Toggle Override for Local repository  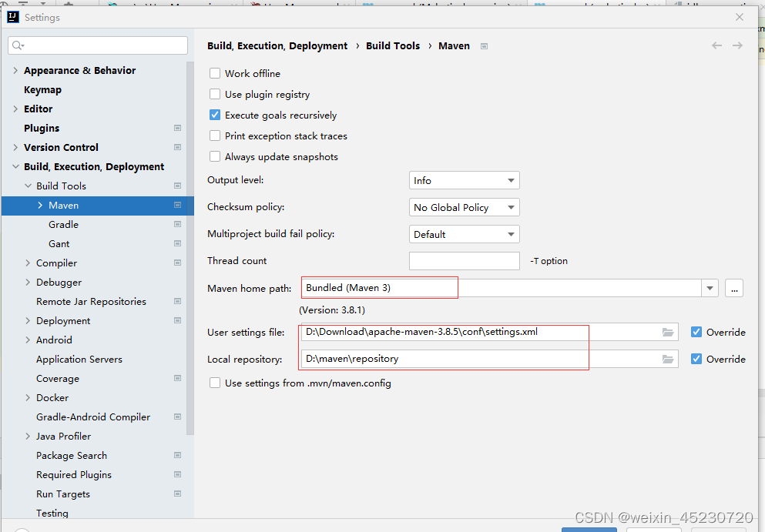coord(696,359)
